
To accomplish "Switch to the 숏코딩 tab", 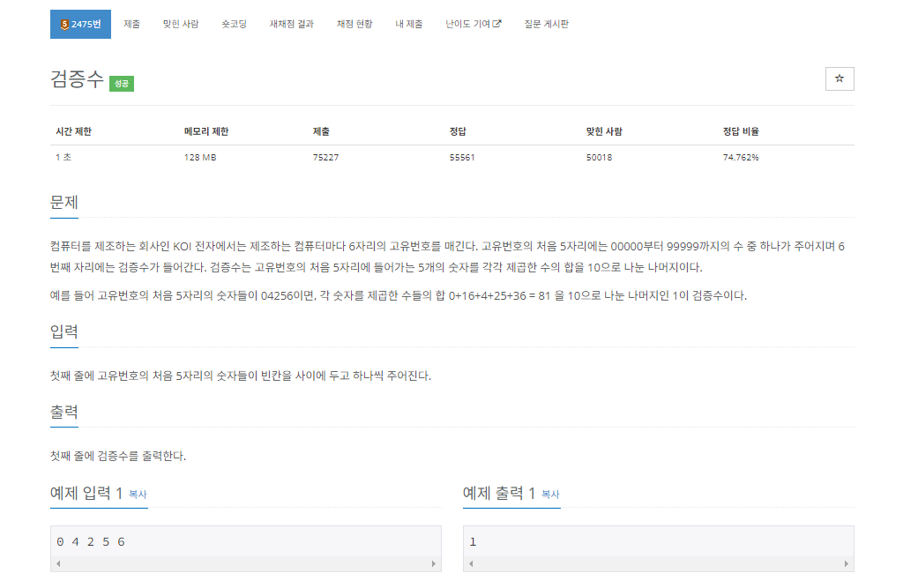I will [x=234, y=24].
